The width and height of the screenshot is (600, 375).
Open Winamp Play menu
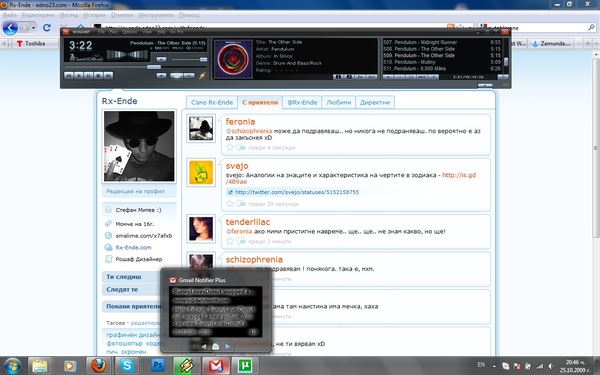point(114,32)
